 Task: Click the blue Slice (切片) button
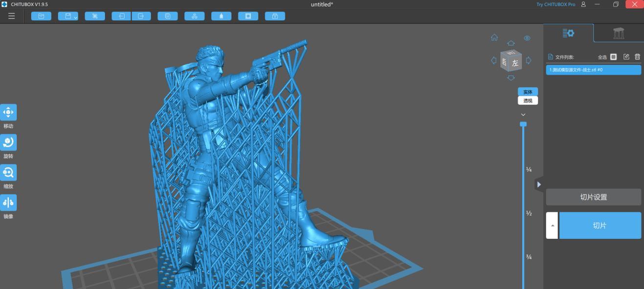tap(600, 226)
